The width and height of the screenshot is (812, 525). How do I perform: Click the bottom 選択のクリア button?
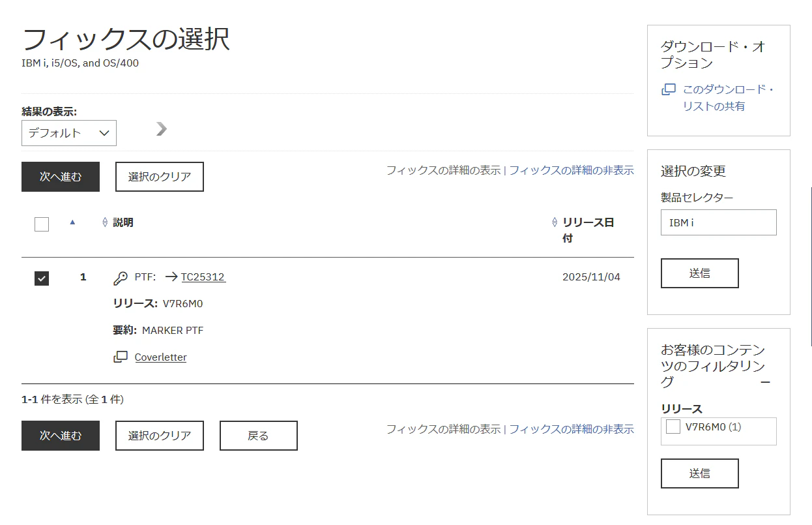pyautogui.click(x=160, y=436)
